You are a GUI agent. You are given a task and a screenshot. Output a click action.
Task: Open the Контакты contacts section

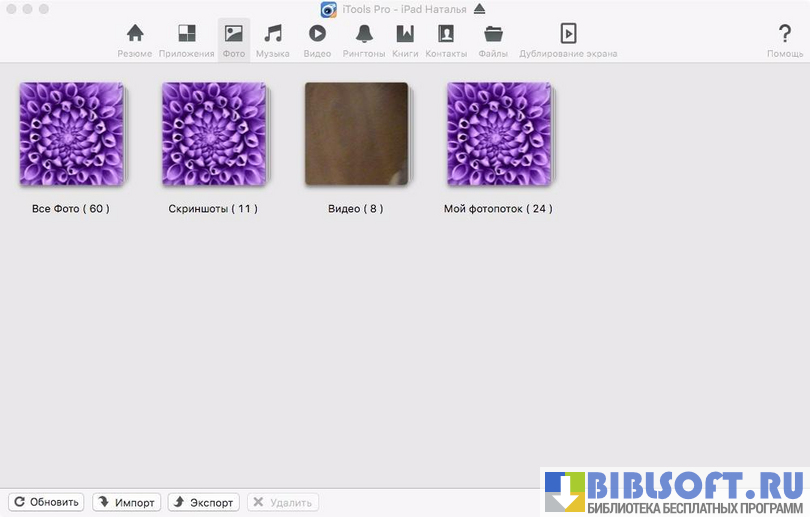pos(446,40)
